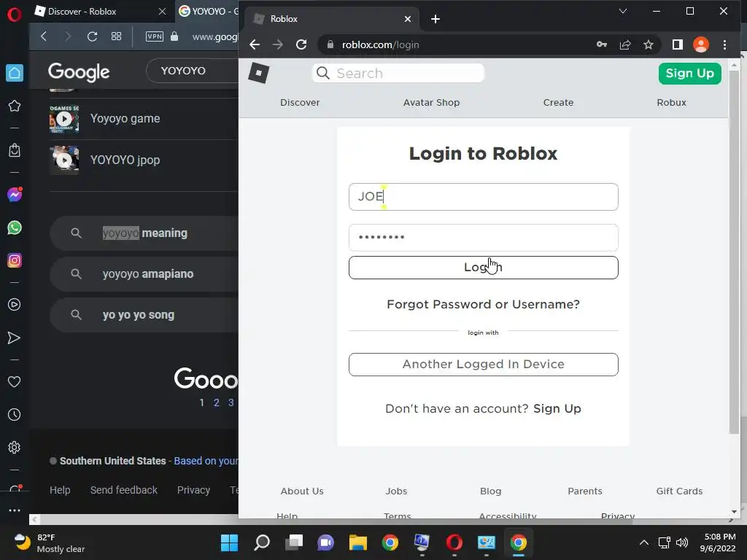
Task: Bookmark this page with the star icon
Action: coord(649,44)
